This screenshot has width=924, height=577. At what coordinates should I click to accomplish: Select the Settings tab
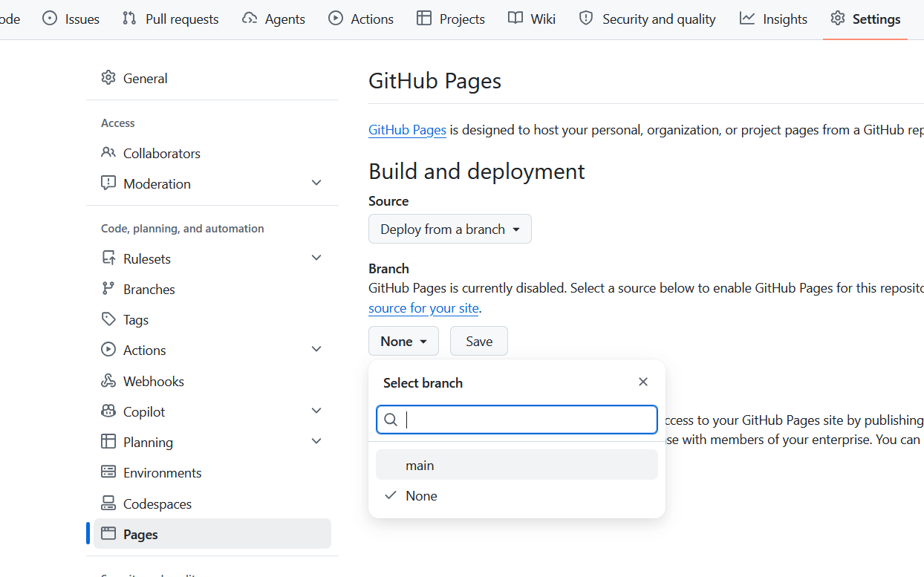[x=865, y=19]
